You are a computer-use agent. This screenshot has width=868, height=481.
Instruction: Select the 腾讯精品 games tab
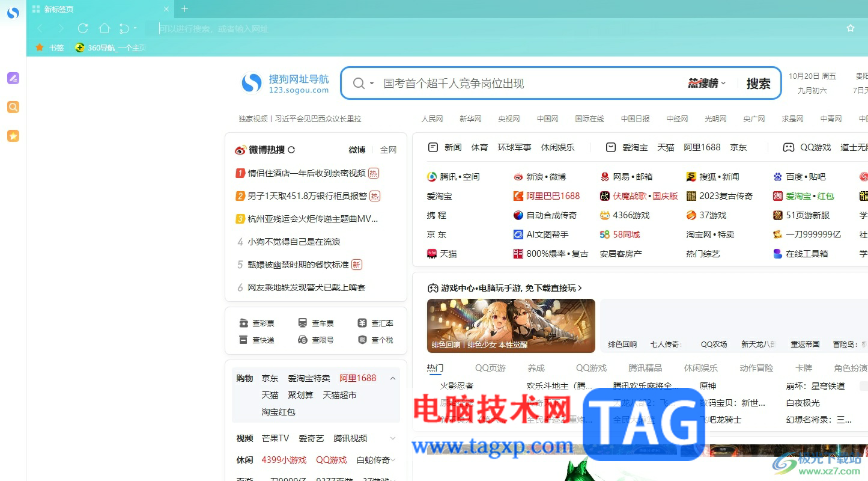pyautogui.click(x=645, y=368)
